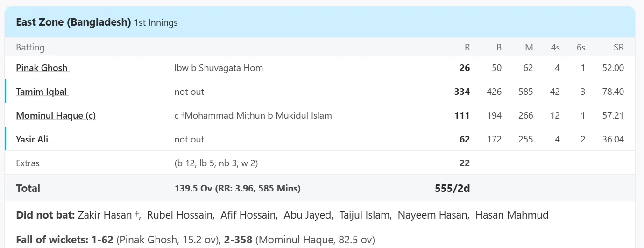
Task: Click the R runs column header
Action: [467, 47]
